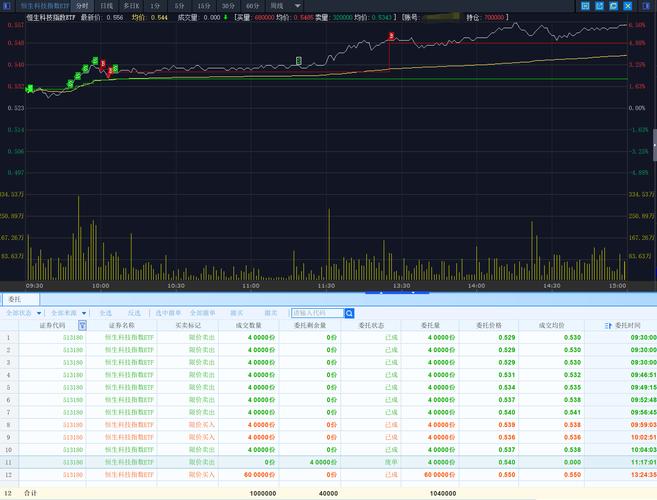Click the sort icon beside 委托时间 header

point(608,326)
